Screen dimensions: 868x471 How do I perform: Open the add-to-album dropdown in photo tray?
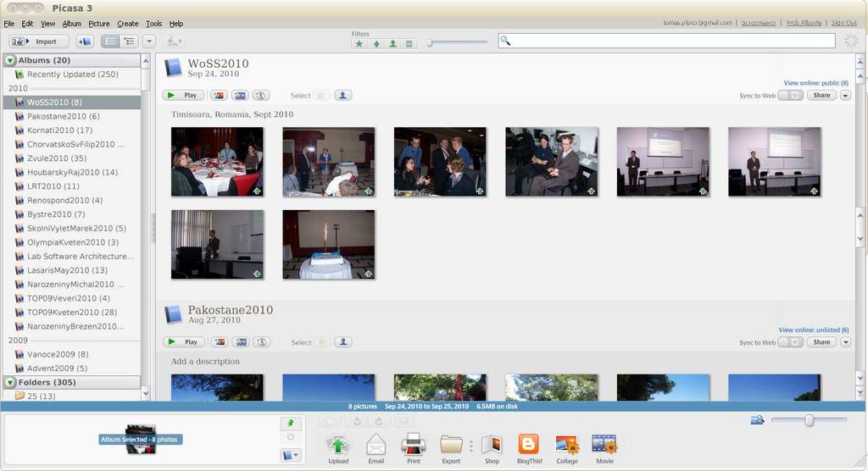click(x=291, y=455)
